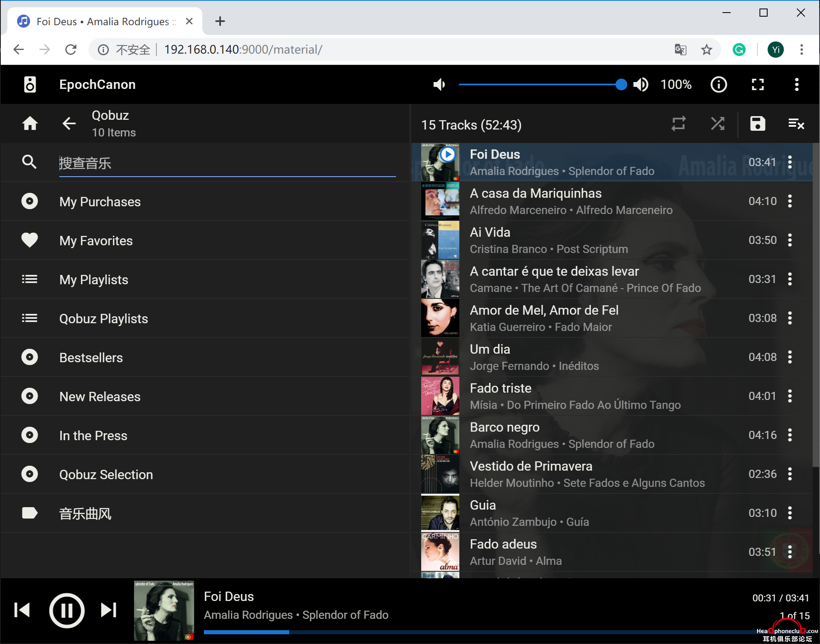Open the track menu for Barco negro
This screenshot has height=644, width=820.
pyautogui.click(x=790, y=435)
